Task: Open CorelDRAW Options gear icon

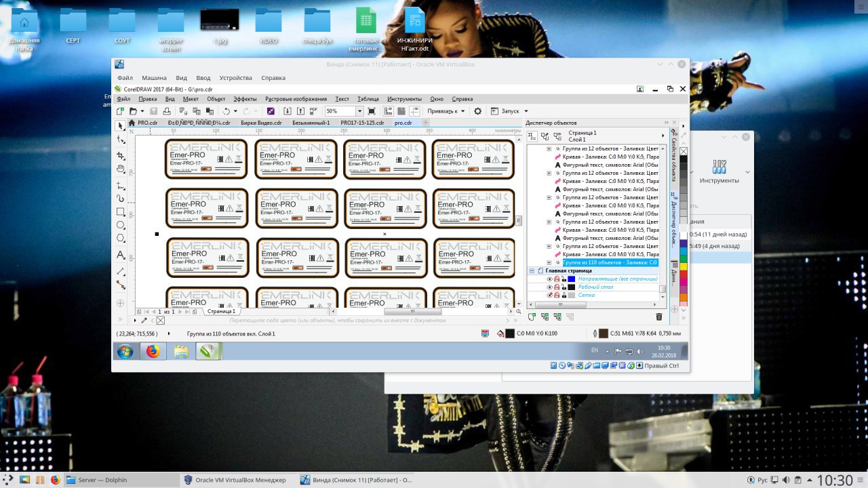Action: 477,111
